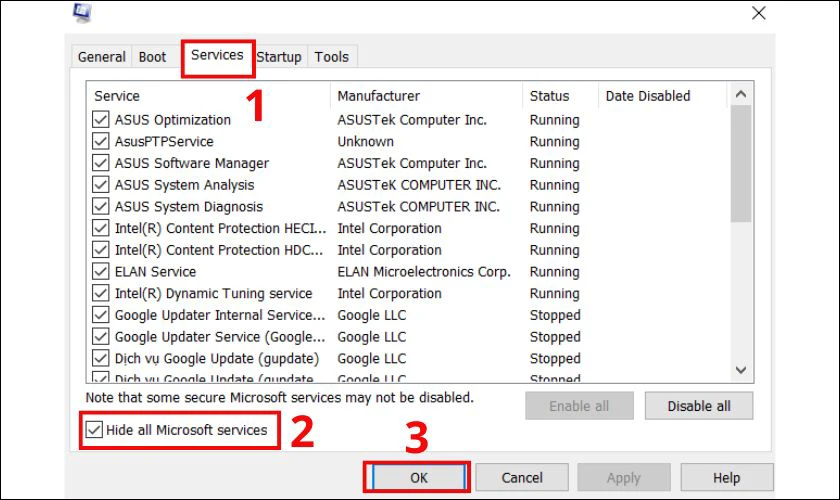Open the Tools tab
840x500 pixels.
click(332, 57)
